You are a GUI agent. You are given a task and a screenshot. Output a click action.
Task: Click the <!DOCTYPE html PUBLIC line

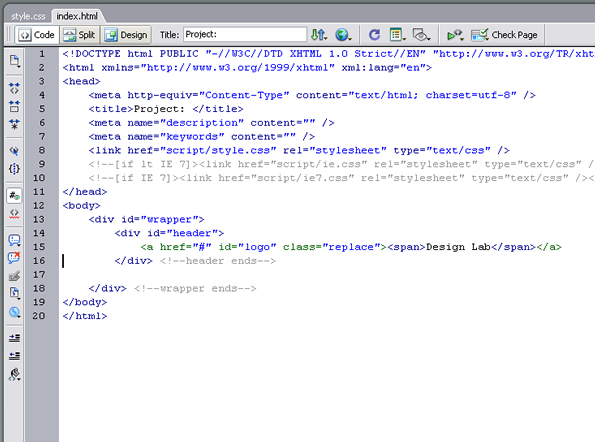click(x=329, y=54)
